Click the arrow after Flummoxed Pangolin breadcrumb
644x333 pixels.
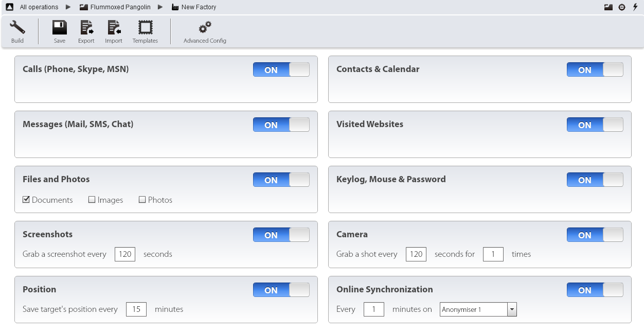click(160, 7)
